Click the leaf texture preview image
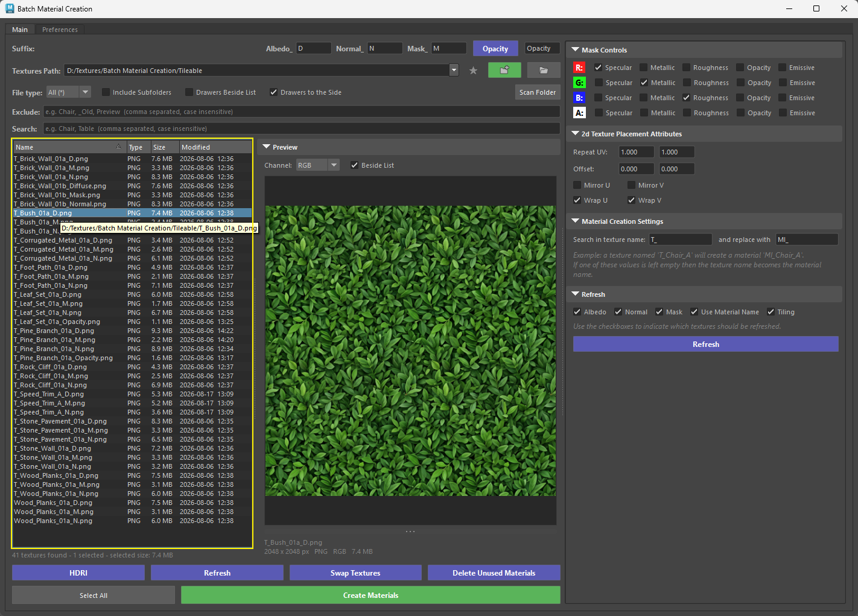 point(410,351)
